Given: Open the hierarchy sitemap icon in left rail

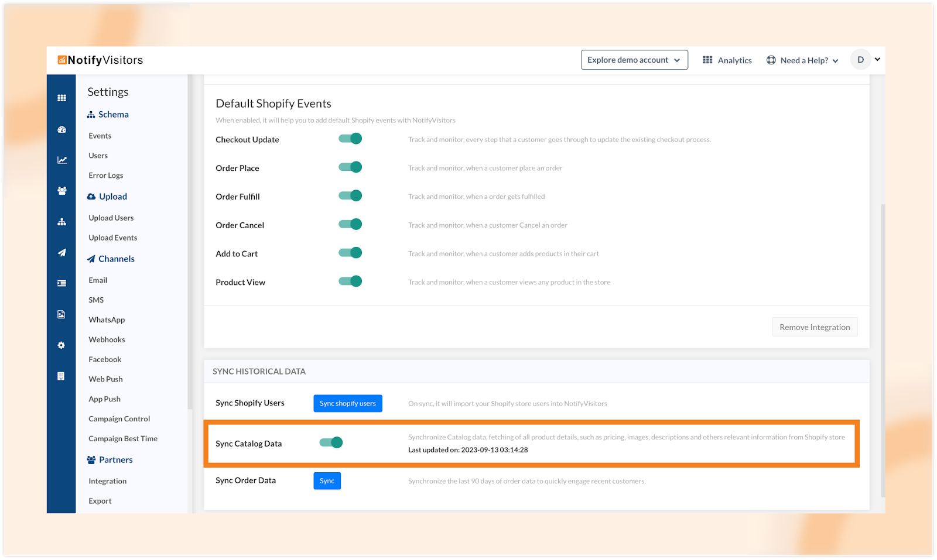Looking at the screenshot, I should click(61, 222).
